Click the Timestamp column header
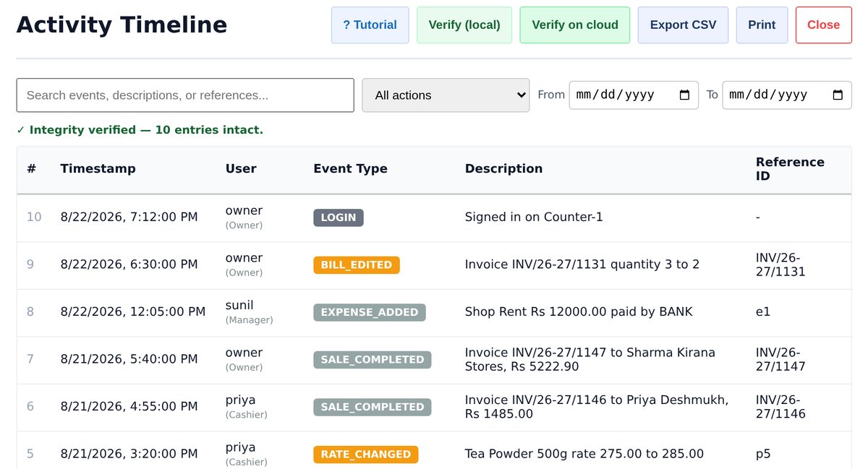The width and height of the screenshot is (868, 469). pos(98,168)
